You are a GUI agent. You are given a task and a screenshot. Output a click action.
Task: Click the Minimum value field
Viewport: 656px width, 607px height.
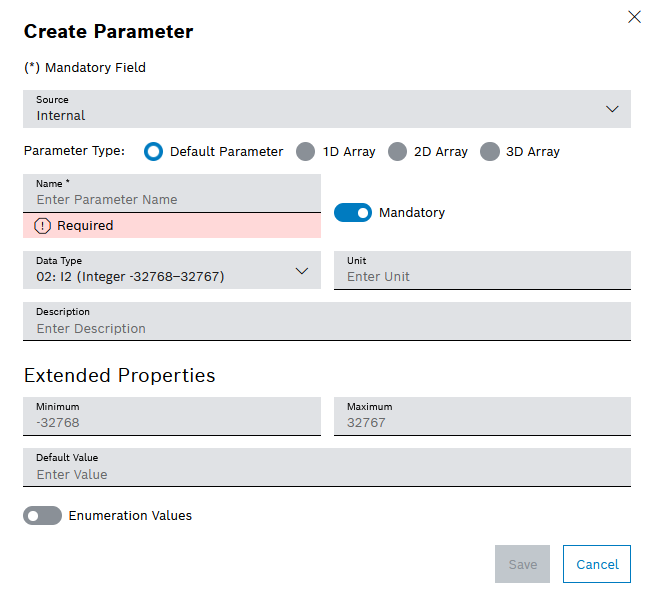click(172, 416)
